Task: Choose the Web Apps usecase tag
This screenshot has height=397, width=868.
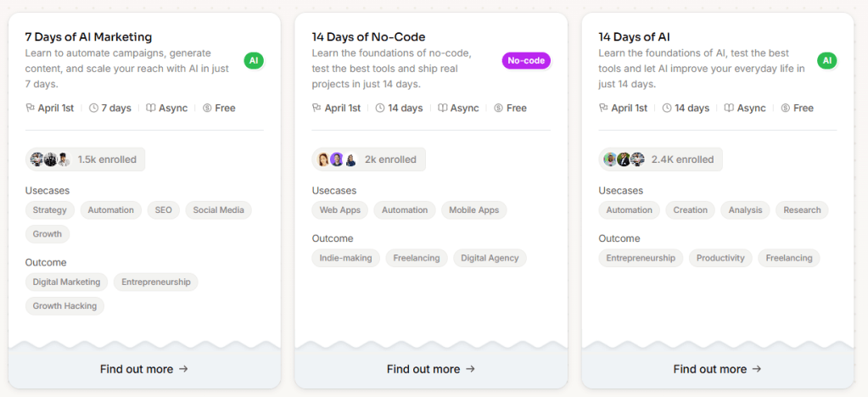Action: [x=339, y=210]
